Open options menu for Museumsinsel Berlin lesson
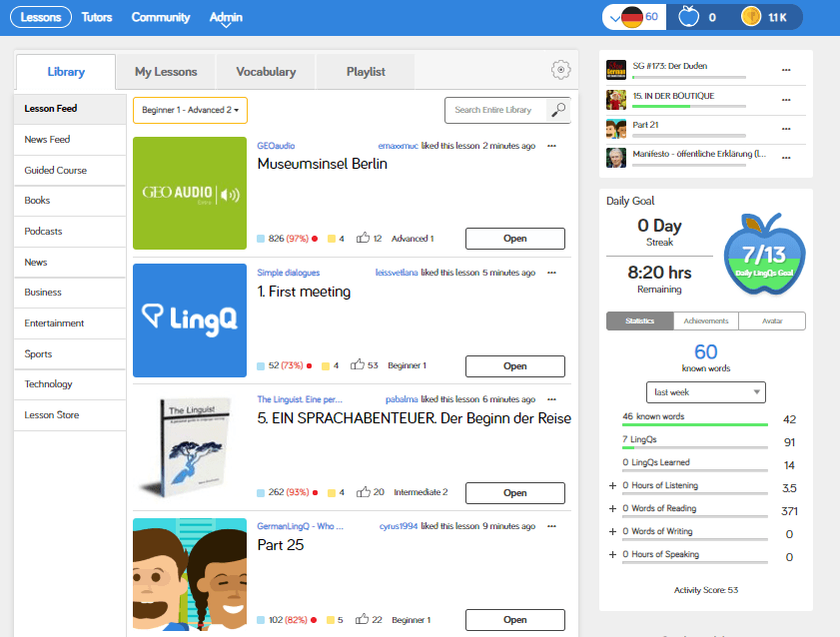Screen dimensions: 840x637 point(551,146)
